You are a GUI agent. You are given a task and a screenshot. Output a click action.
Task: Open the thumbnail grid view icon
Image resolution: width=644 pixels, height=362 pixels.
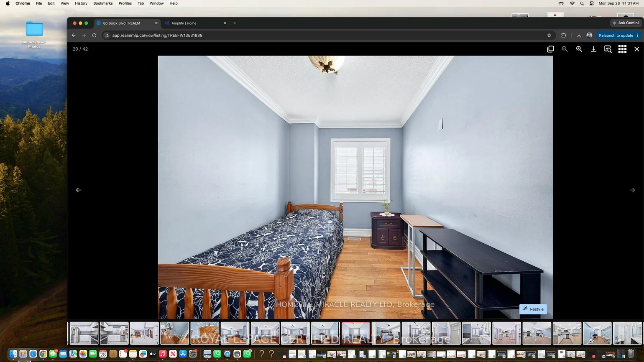622,49
